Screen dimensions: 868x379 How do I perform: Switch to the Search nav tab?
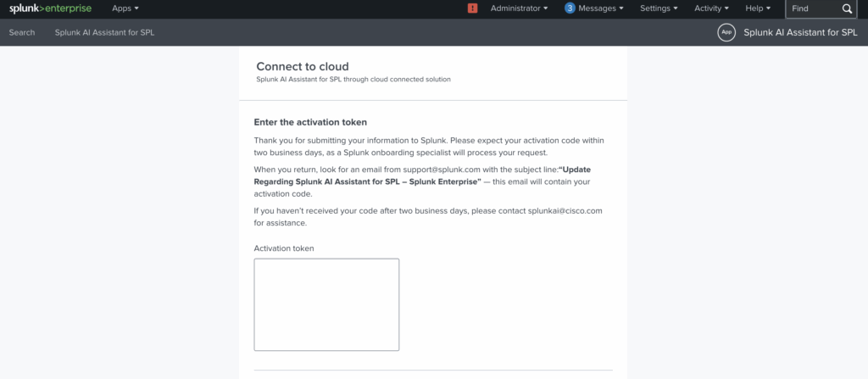pos(22,32)
